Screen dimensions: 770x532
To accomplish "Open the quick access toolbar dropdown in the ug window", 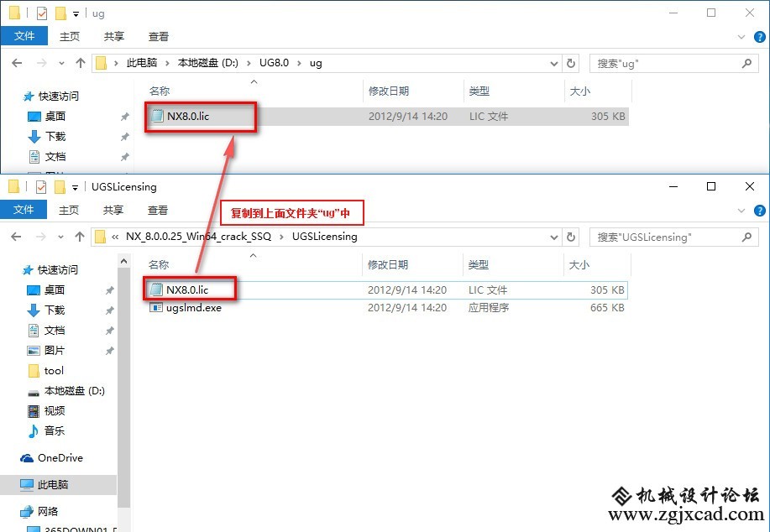I will (x=76, y=14).
